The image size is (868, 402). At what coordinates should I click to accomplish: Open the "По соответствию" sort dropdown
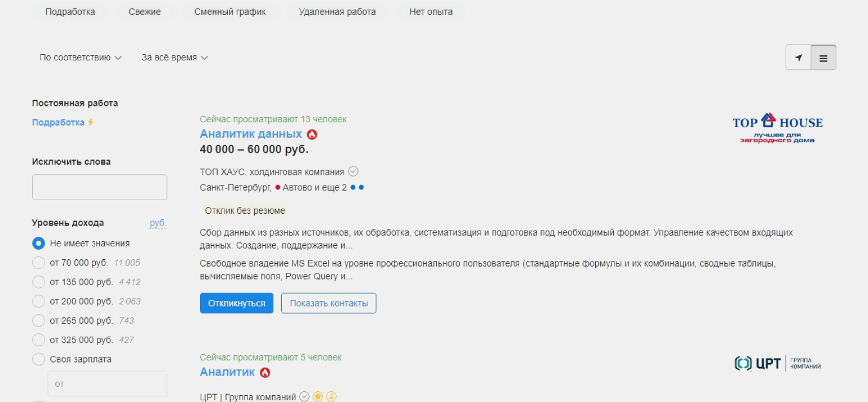coord(81,58)
